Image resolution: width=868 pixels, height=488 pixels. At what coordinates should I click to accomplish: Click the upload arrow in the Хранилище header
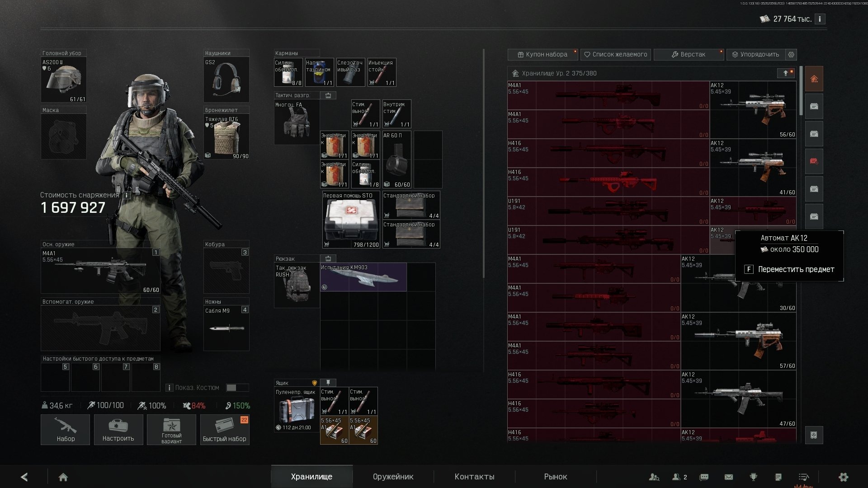(786, 73)
